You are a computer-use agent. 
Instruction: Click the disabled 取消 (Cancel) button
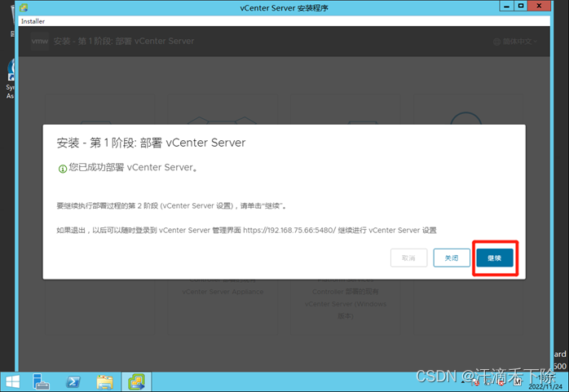click(x=408, y=258)
